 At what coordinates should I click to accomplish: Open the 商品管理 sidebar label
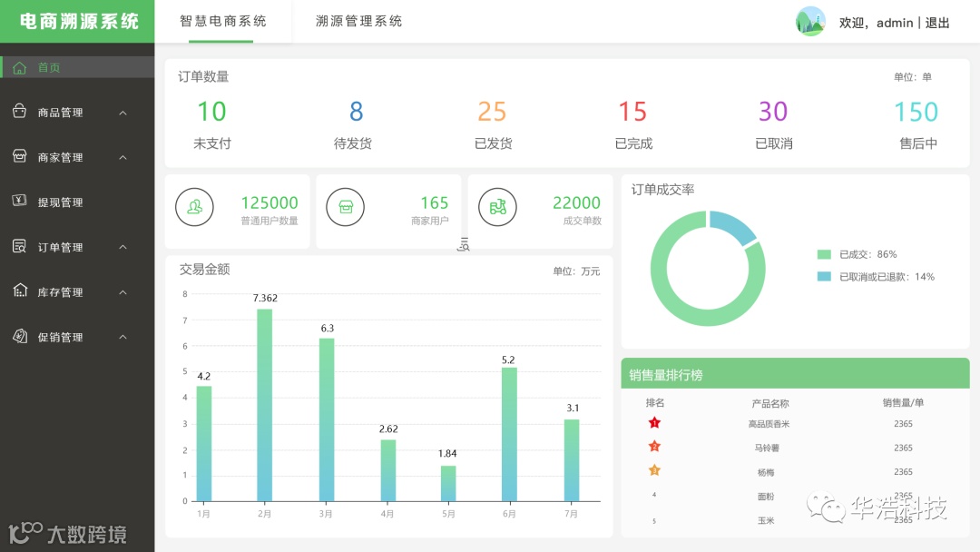[60, 113]
